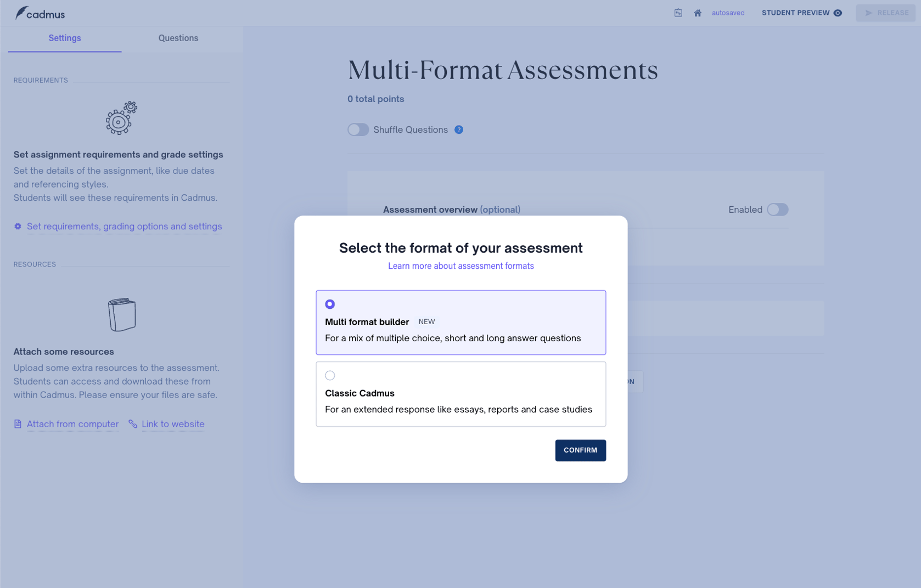Enable the Shuffle Questions toggle

[x=358, y=129]
